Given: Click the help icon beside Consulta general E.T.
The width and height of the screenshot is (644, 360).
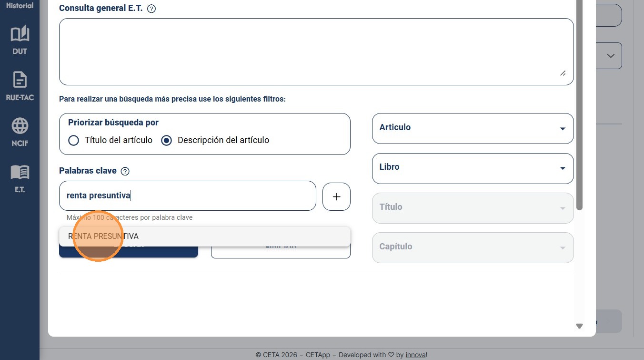Looking at the screenshot, I should tap(151, 9).
